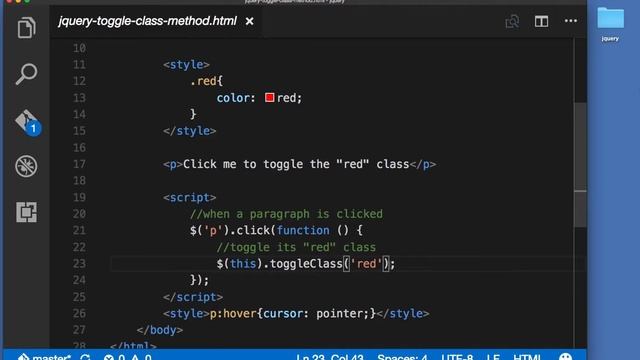Select the UTF-8 encoding indicator

coord(457,357)
